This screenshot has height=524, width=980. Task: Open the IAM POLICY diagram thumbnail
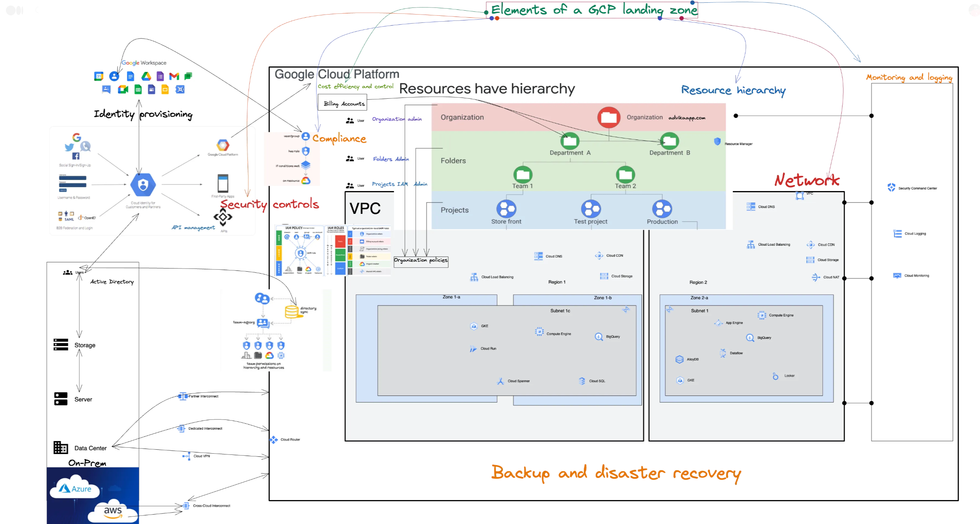tap(300, 250)
